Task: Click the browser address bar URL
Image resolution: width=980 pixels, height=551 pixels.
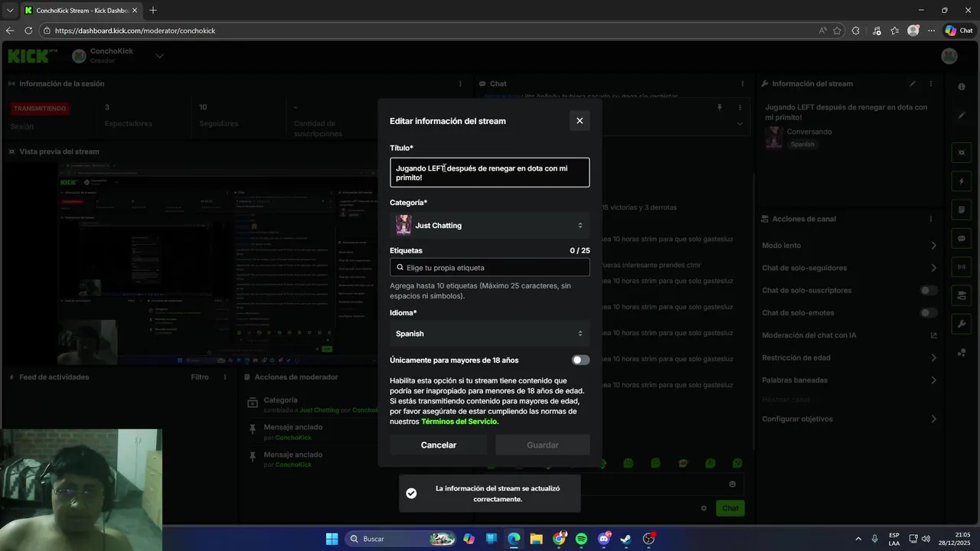Action: tap(135, 31)
